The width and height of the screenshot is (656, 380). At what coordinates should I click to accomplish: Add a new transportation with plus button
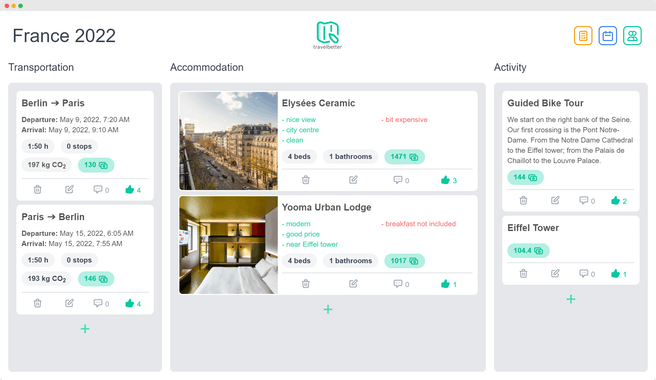click(85, 329)
